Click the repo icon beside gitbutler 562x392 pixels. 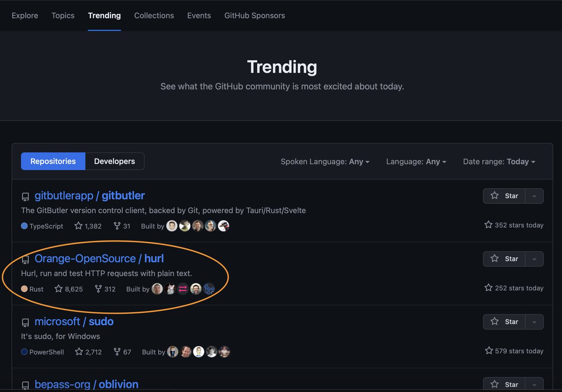pyautogui.click(x=25, y=196)
